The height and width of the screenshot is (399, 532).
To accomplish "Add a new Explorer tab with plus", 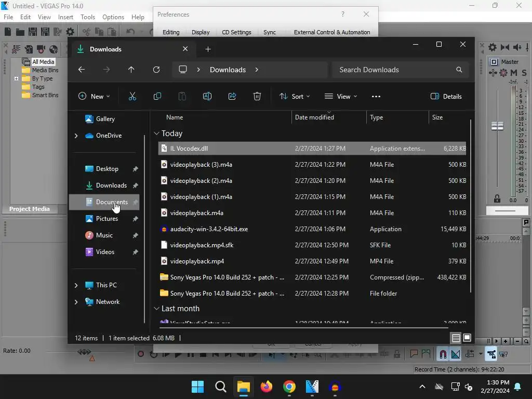I will 208,49.
